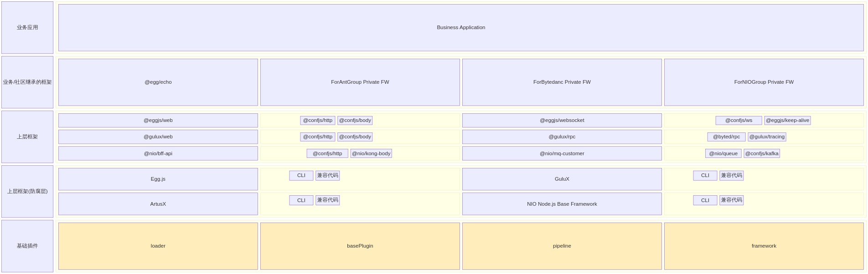Select @confjs/body in the @gulux/web row

point(355,137)
